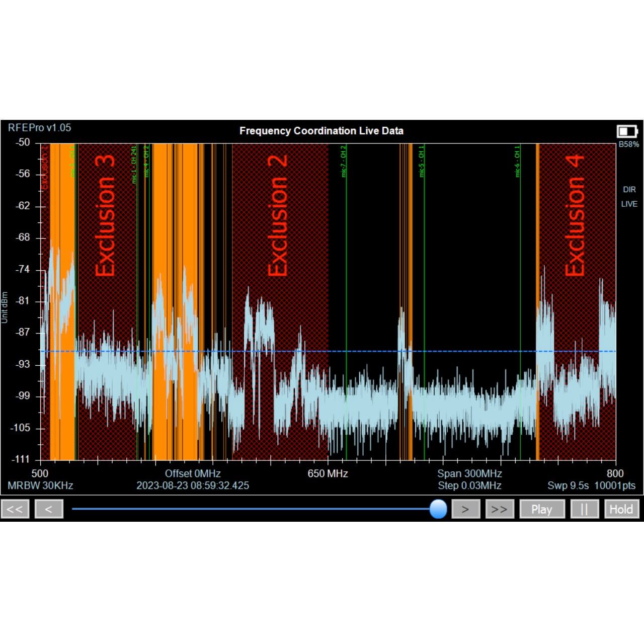Select the DIR indicator
Viewport: 644px width, 644px height.
pyautogui.click(x=629, y=190)
